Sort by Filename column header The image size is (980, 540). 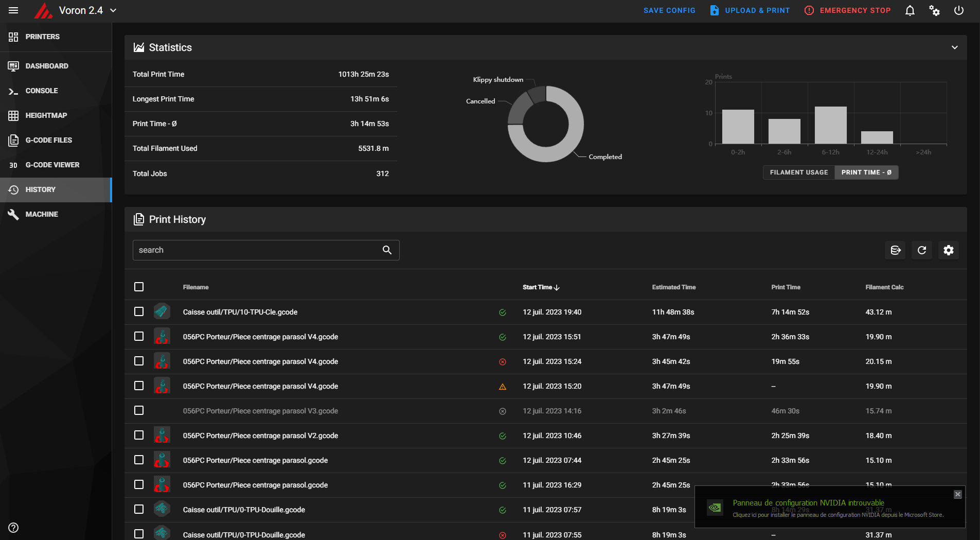coord(195,287)
